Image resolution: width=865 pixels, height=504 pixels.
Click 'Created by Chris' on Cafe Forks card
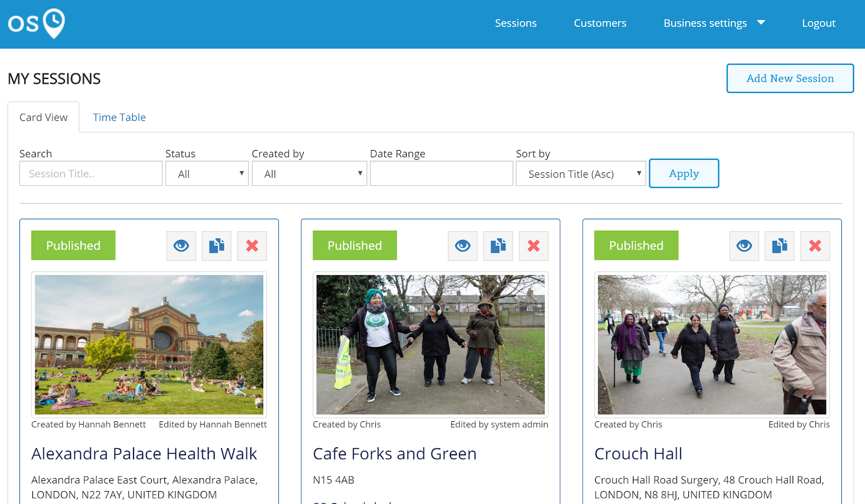click(x=347, y=425)
